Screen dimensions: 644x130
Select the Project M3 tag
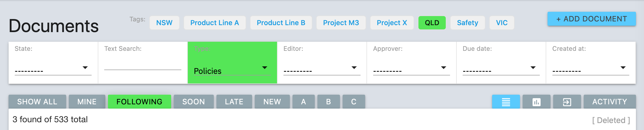click(341, 23)
